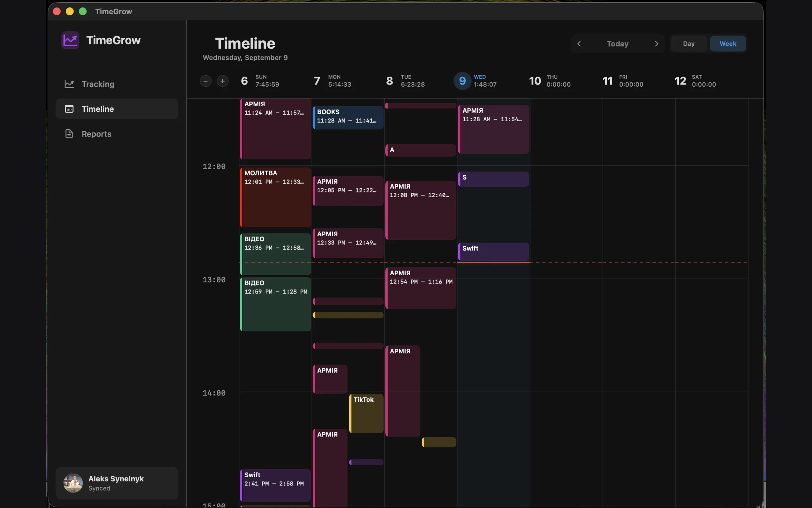Viewport: 812px width, 508px height.
Task: Open Wednesday Swift entry
Action: (x=494, y=252)
